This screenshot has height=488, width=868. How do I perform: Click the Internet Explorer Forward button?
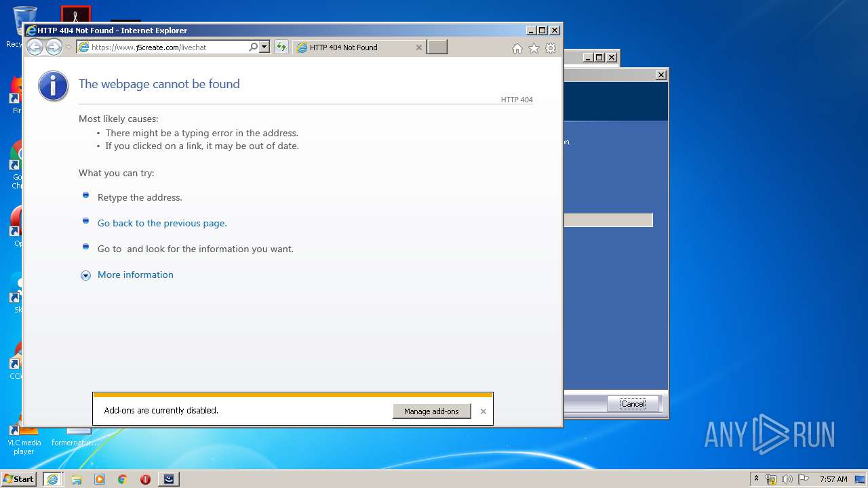54,47
